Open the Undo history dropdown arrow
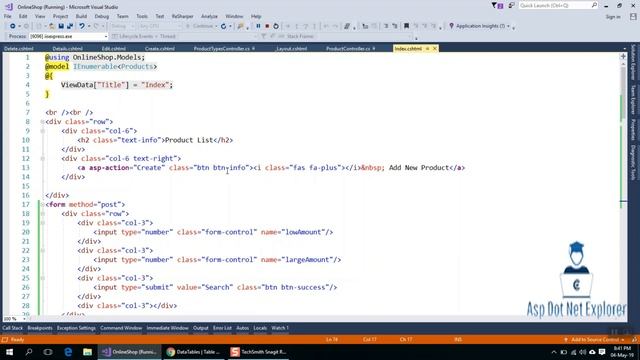Screen dimensions: 640x360 [x=89, y=26]
